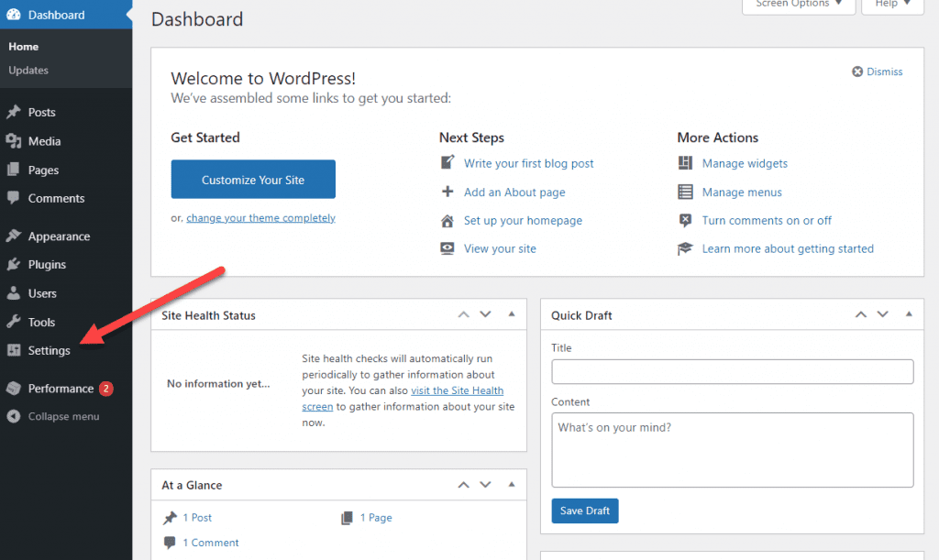This screenshot has height=560, width=939.
Task: Click the Quick Draft Title input field
Action: coord(733,371)
